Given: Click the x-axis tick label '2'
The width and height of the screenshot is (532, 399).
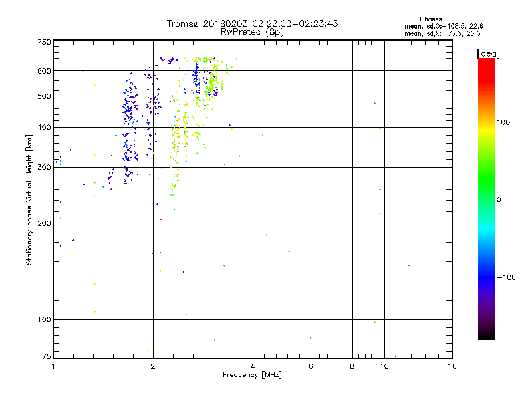Looking at the screenshot, I should tap(153, 366).
